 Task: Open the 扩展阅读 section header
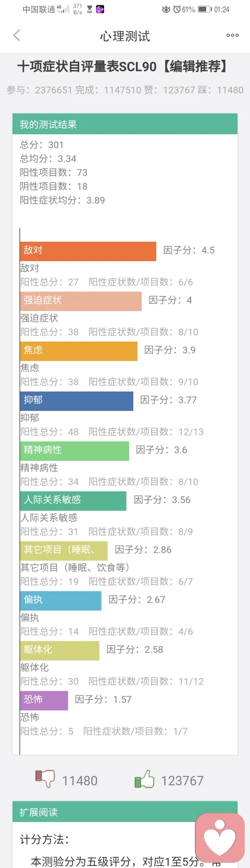pos(125,812)
